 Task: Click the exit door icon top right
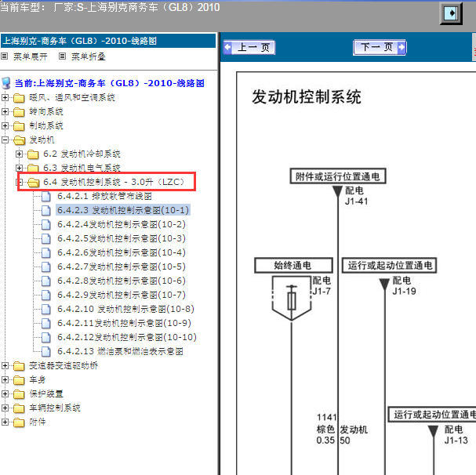451,13
